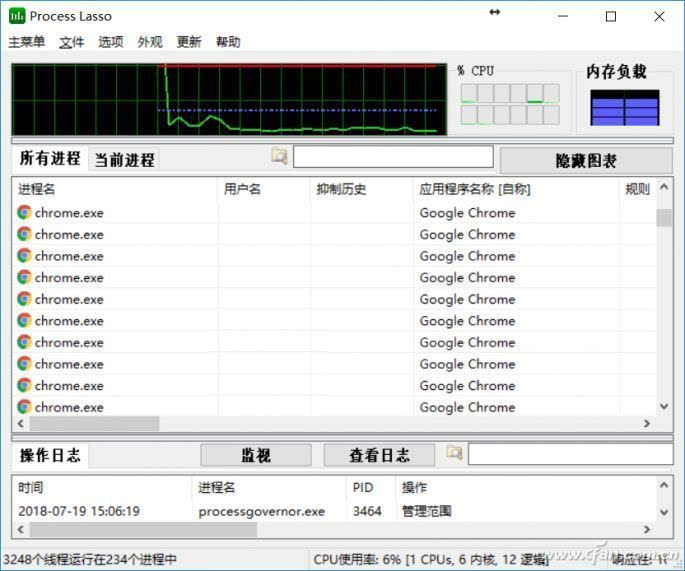The image size is (685, 571).
Task: Click the 隐藏图表 button
Action: (x=586, y=160)
